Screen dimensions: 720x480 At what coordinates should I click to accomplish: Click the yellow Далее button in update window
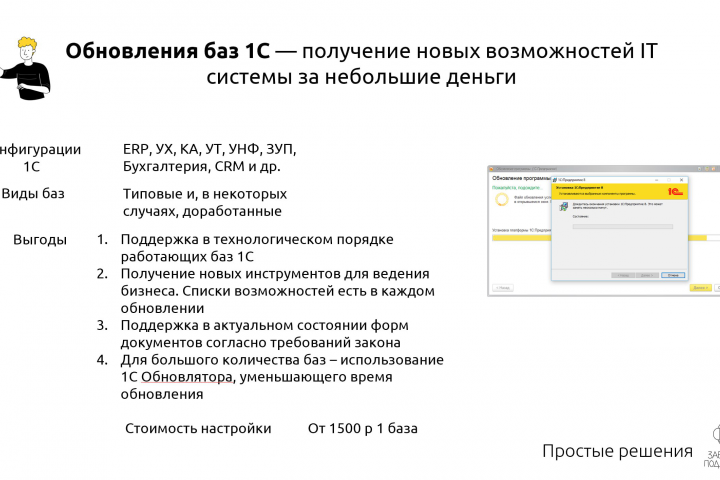click(701, 288)
